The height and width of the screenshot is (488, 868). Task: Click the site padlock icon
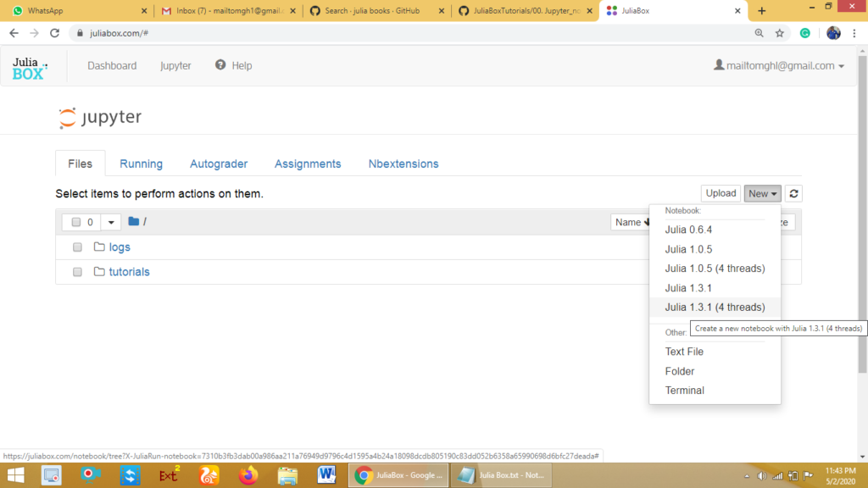coord(80,33)
